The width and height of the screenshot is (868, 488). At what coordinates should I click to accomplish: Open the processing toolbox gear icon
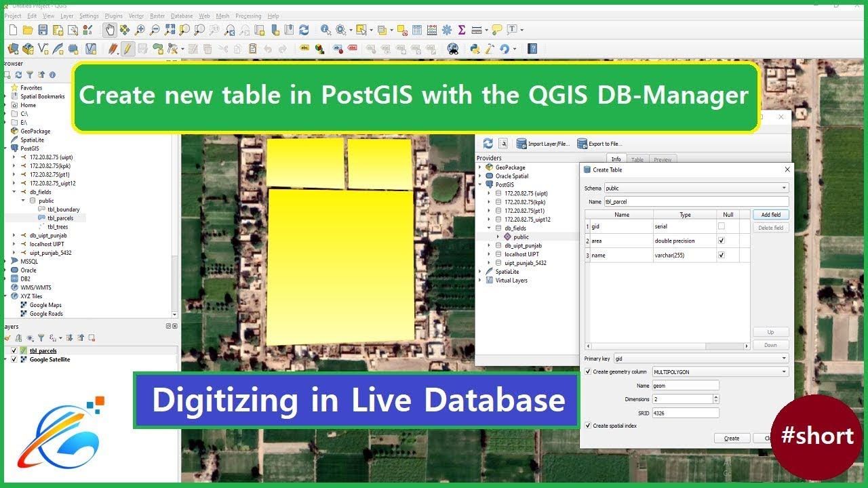click(447, 30)
